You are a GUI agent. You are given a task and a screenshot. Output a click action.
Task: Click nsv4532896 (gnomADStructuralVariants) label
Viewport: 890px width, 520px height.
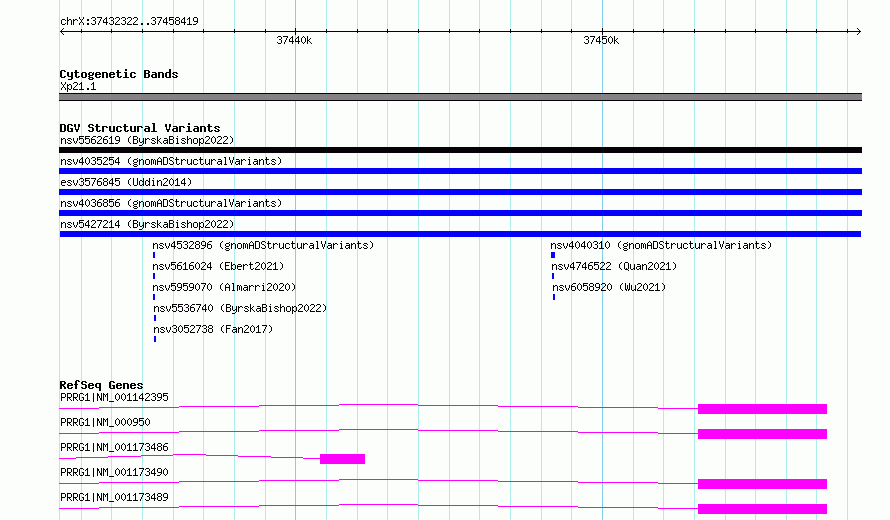click(263, 245)
